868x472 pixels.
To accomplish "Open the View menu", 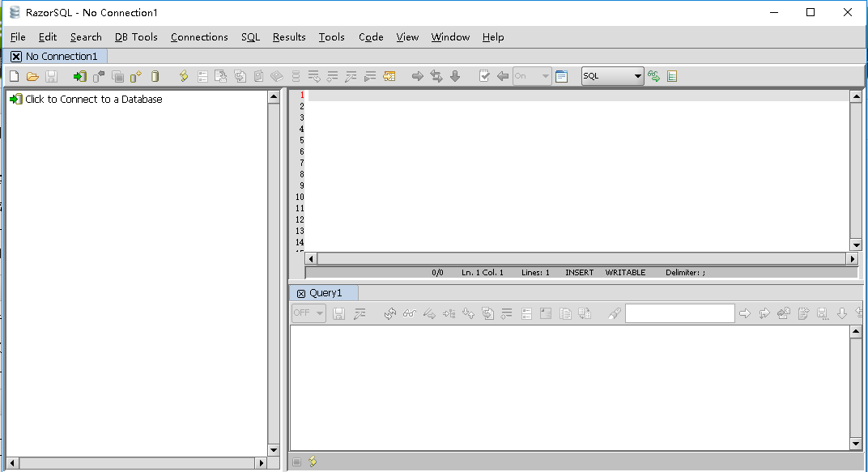I will pos(407,37).
